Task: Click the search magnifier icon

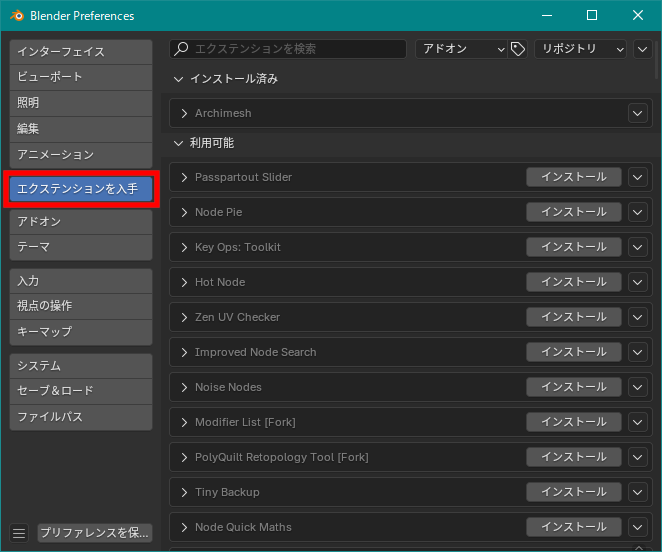Action: tap(181, 49)
